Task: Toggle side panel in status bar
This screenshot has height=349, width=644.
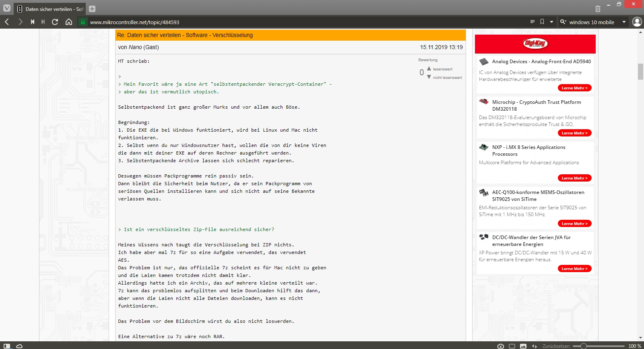Action: pos(7,346)
